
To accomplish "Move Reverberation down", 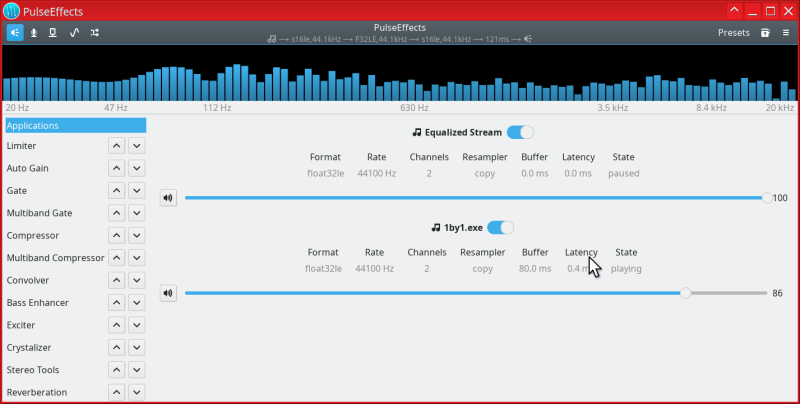I will coord(137,393).
